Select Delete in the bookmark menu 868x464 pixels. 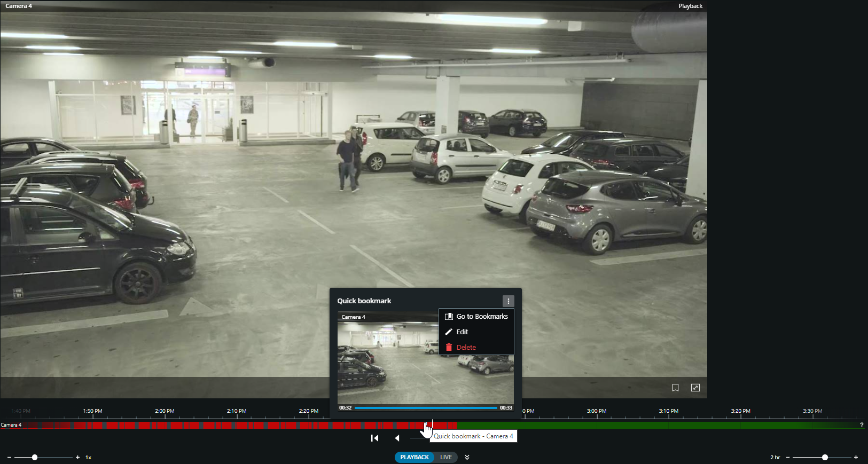coord(466,348)
